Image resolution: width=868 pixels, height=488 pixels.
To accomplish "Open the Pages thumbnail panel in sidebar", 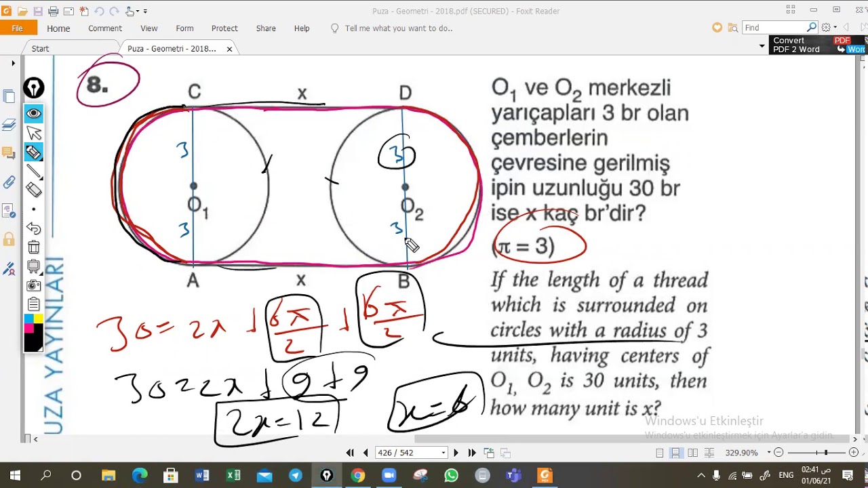I will (9, 97).
